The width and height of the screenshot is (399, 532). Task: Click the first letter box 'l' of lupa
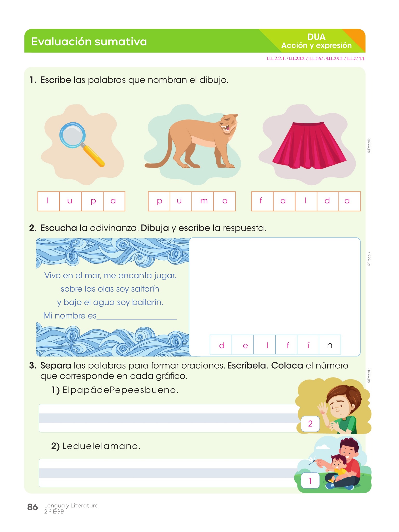point(49,201)
